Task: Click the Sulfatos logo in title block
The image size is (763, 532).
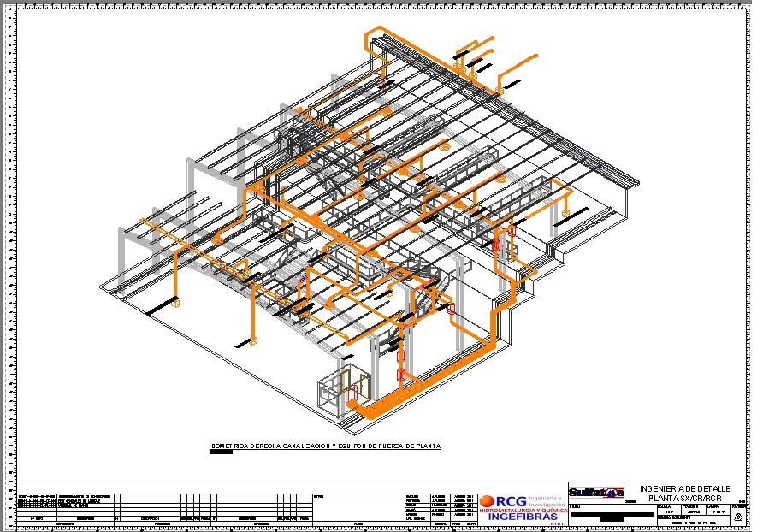Action: pyautogui.click(x=595, y=493)
